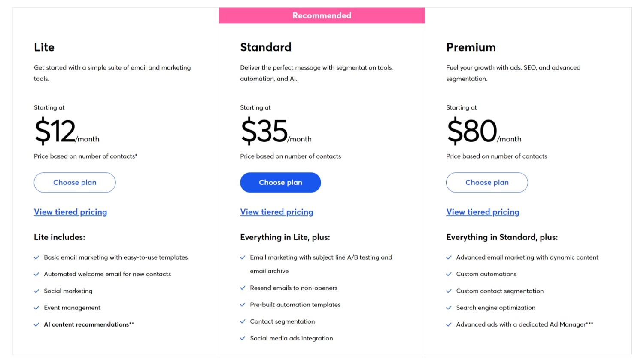Viewport: 644px width, 361px height.
Task: Choose the Premium plan button
Action: pos(487,183)
